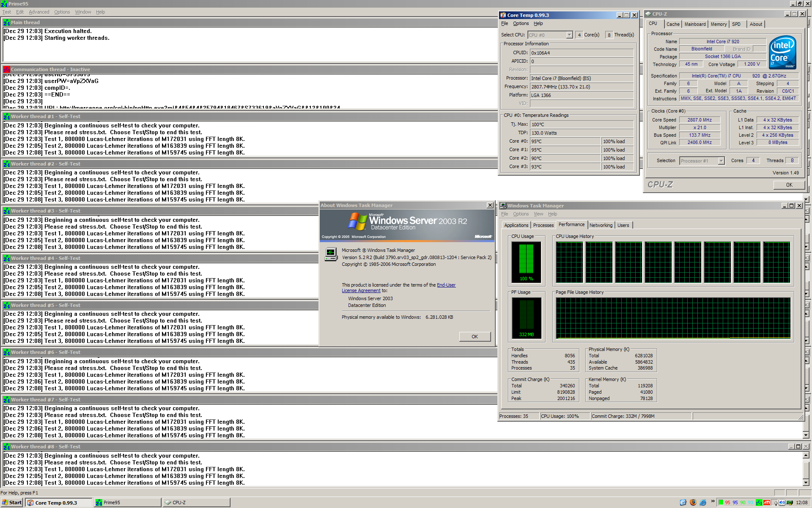The height and width of the screenshot is (508, 812).
Task: Open the Advanced menu in Prime95
Action: pos(39,12)
